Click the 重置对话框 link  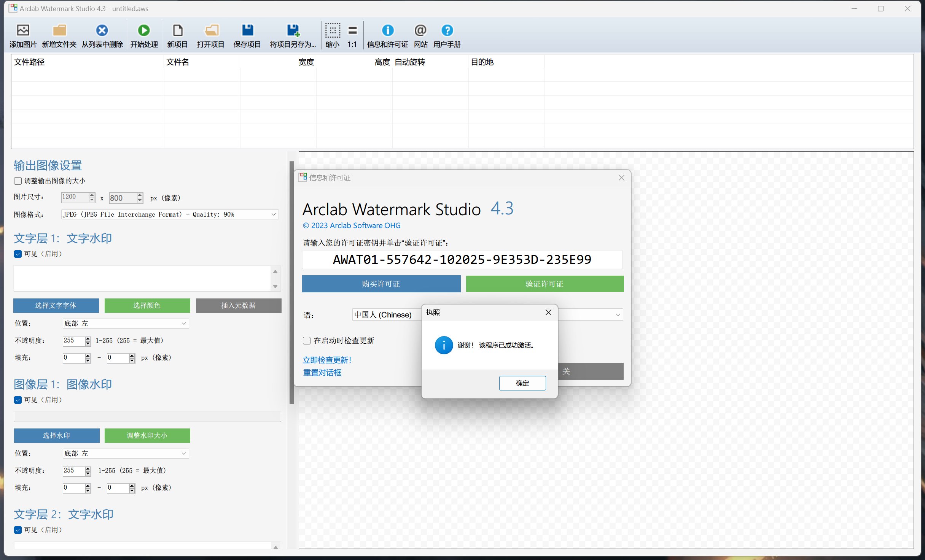(322, 373)
